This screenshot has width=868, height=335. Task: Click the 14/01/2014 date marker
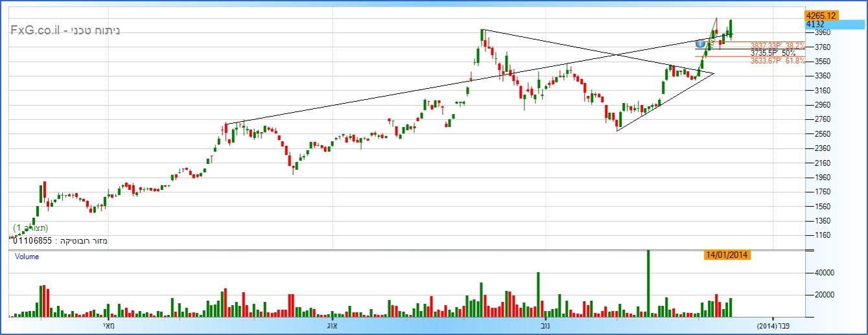coord(727,255)
